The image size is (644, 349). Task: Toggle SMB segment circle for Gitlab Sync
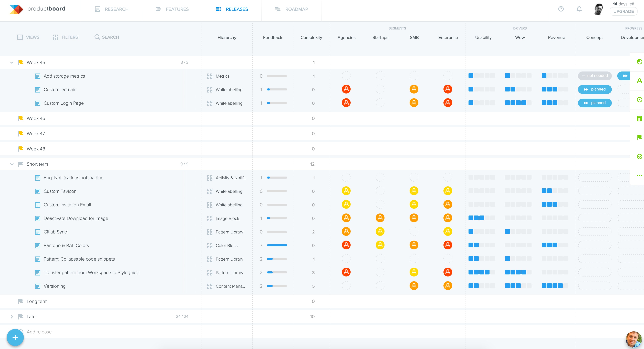pos(414,232)
